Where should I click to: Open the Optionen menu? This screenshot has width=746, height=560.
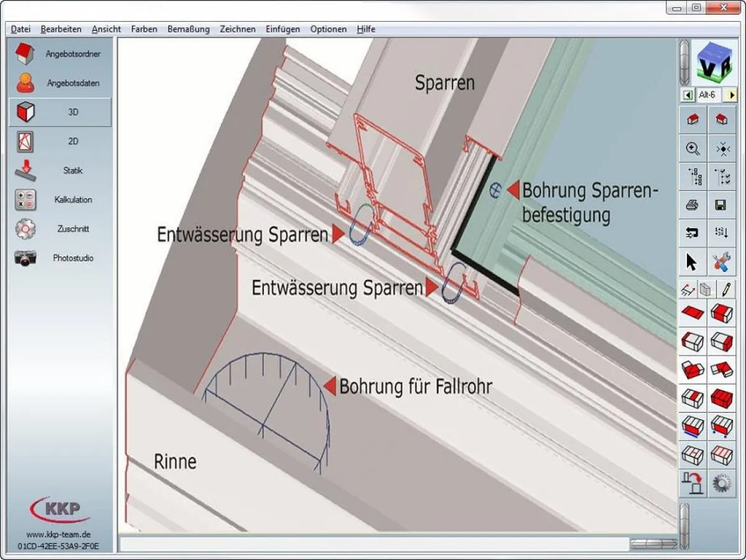[x=328, y=29]
